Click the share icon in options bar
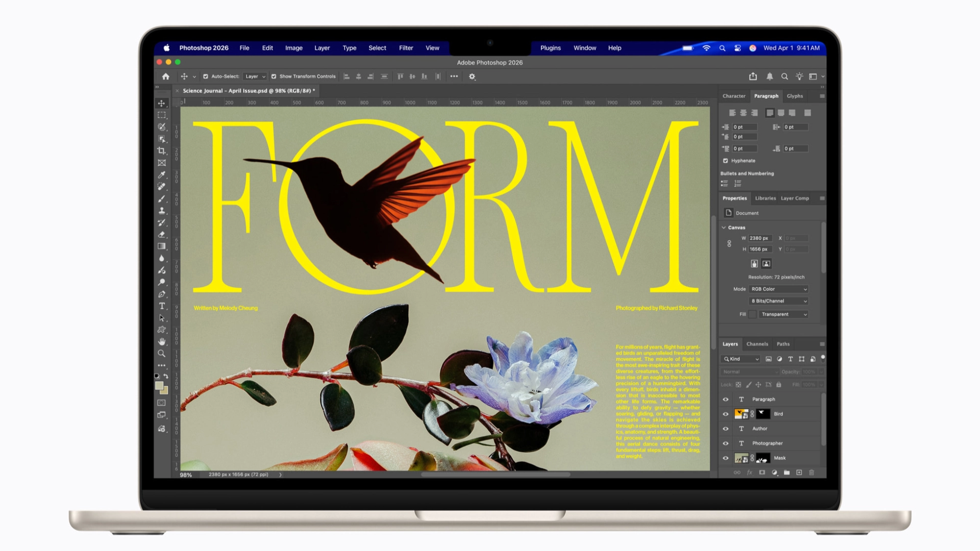 click(753, 77)
